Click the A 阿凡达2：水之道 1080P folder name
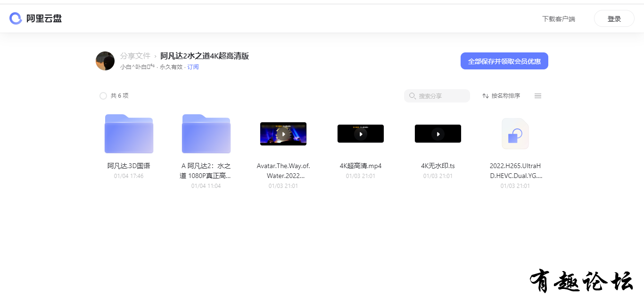Screen dimensions: 644x297 point(206,171)
